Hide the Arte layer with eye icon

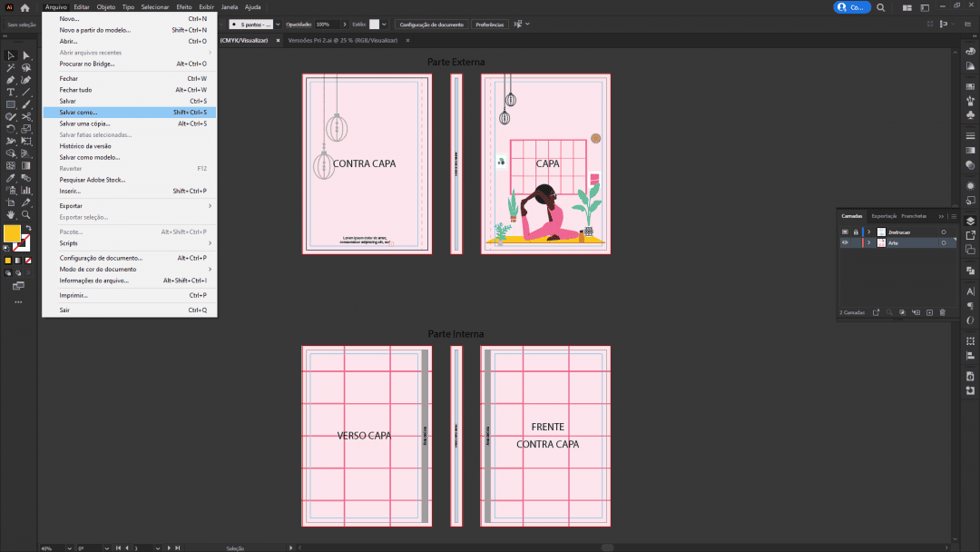click(845, 243)
